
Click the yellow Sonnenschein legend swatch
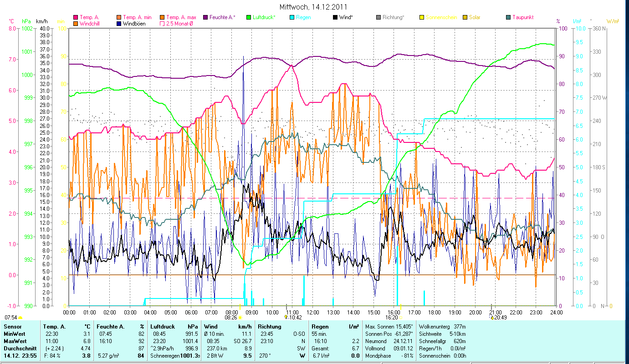(x=422, y=17)
